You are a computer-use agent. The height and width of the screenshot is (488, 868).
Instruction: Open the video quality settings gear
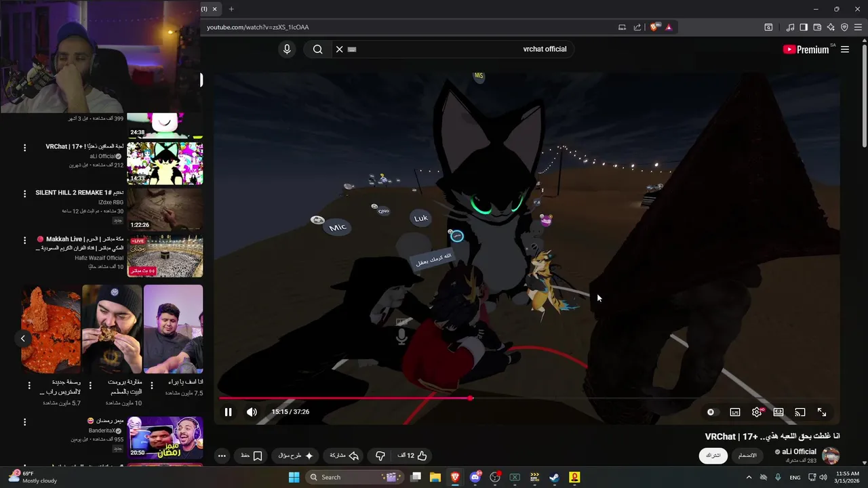[x=757, y=412]
